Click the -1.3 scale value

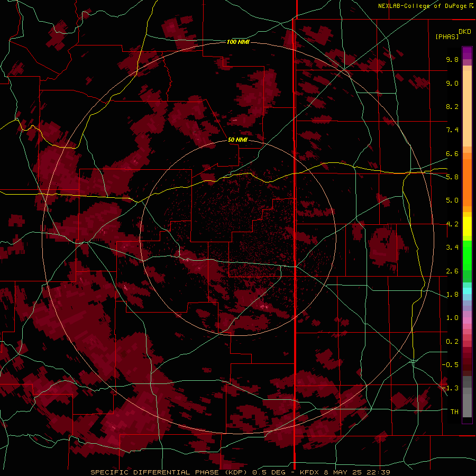[450, 388]
